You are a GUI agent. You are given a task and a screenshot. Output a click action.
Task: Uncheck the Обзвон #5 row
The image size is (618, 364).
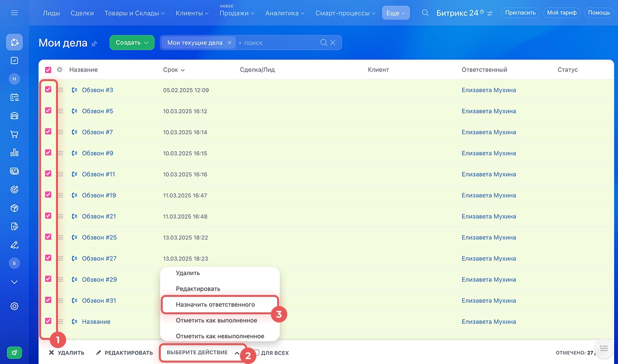pyautogui.click(x=48, y=111)
